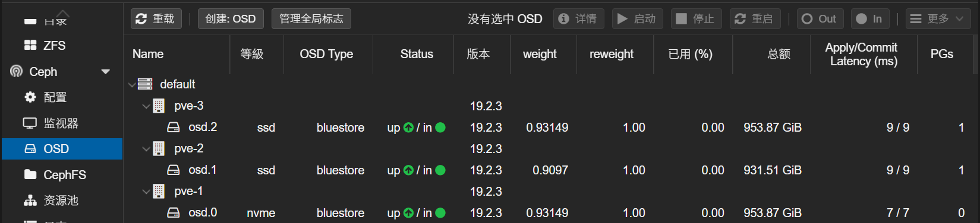This screenshot has width=980, height=223.
Task: Open ZFS in the sidebar
Action: 62,46
